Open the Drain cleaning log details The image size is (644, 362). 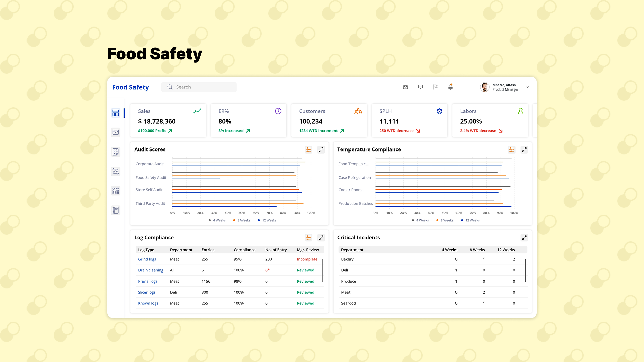150,270
